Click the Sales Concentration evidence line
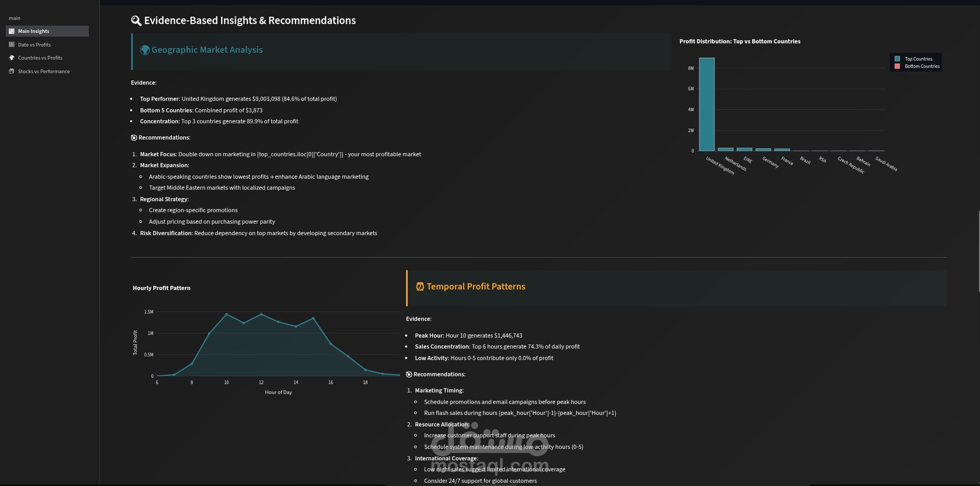 [x=497, y=346]
